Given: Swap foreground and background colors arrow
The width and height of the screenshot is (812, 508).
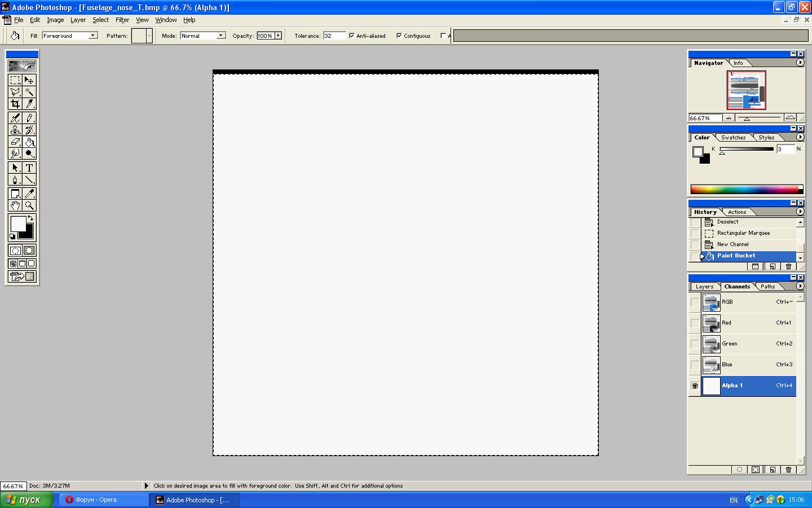Looking at the screenshot, I should (30, 218).
